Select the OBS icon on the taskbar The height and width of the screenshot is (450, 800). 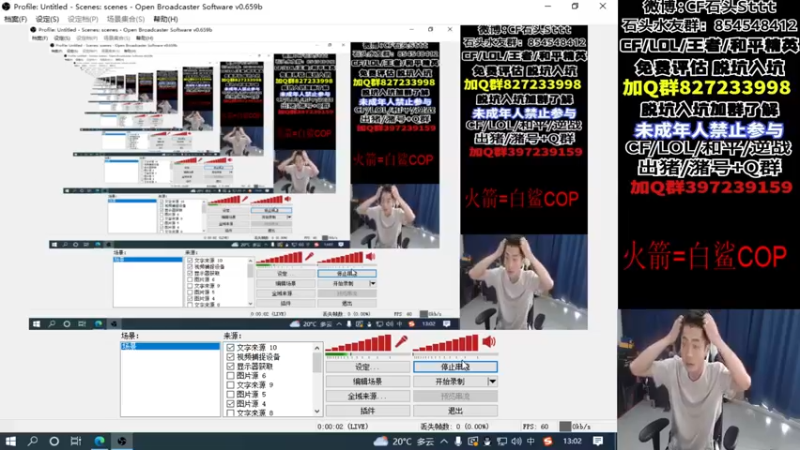point(122,441)
